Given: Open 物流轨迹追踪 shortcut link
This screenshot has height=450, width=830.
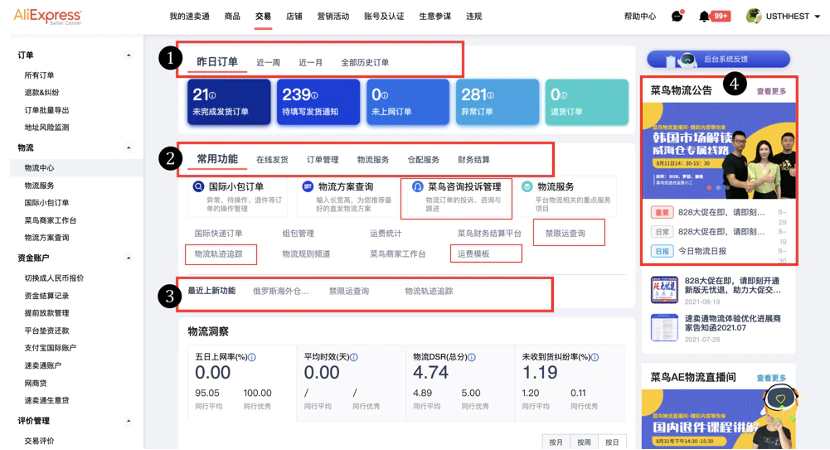Looking at the screenshot, I should (x=219, y=254).
